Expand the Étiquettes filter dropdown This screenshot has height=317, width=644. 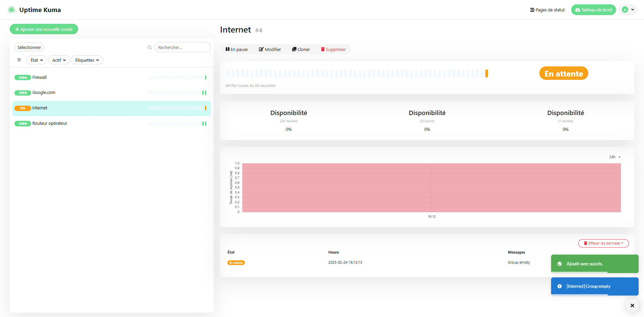point(87,60)
